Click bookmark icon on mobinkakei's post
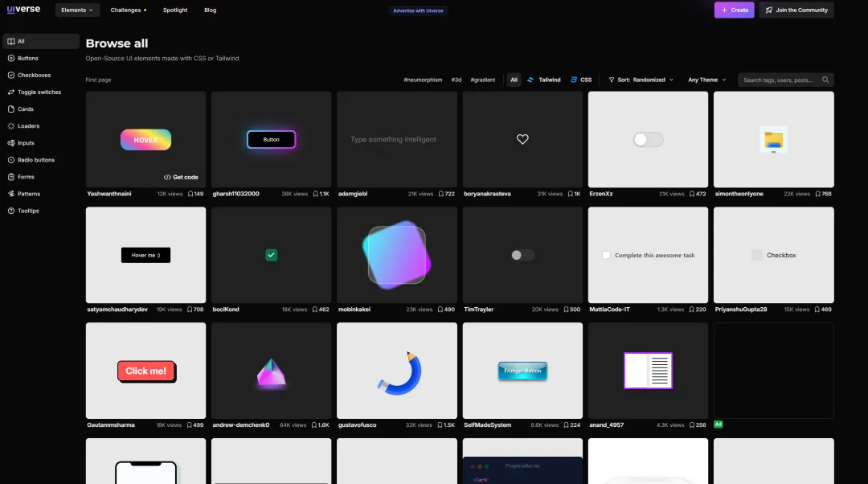868x484 pixels. click(440, 310)
